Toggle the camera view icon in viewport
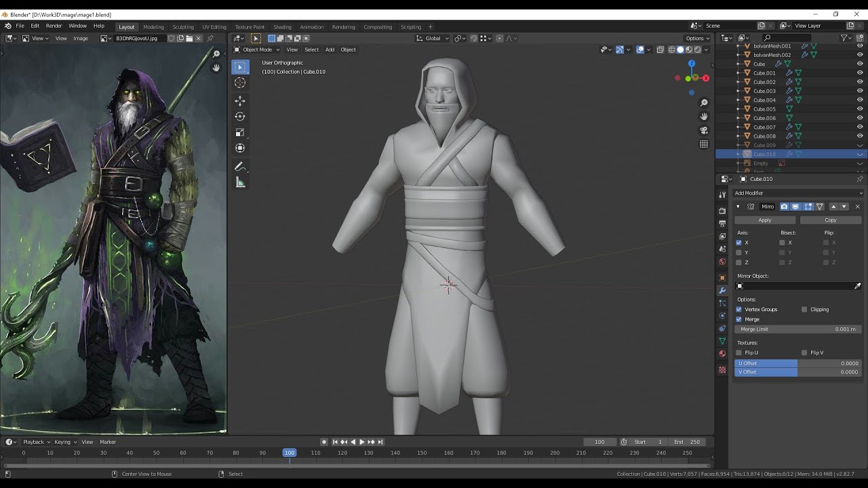 tap(704, 130)
